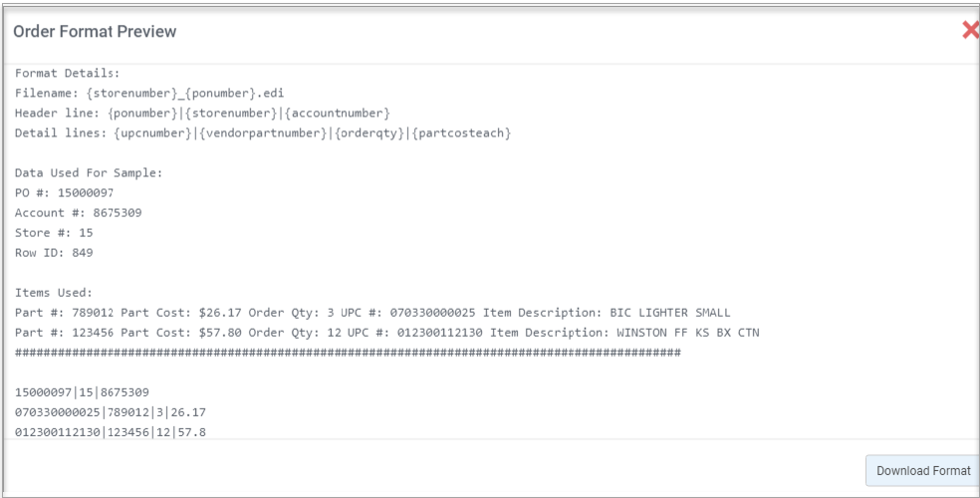The width and height of the screenshot is (980, 498).
Task: Click the sample header row 15000097|15|8675309
Action: point(82,392)
